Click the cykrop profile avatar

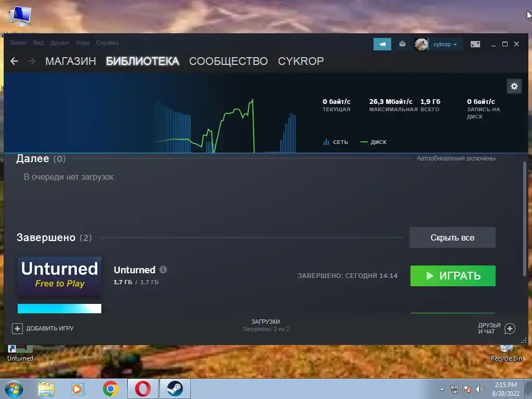(x=421, y=44)
